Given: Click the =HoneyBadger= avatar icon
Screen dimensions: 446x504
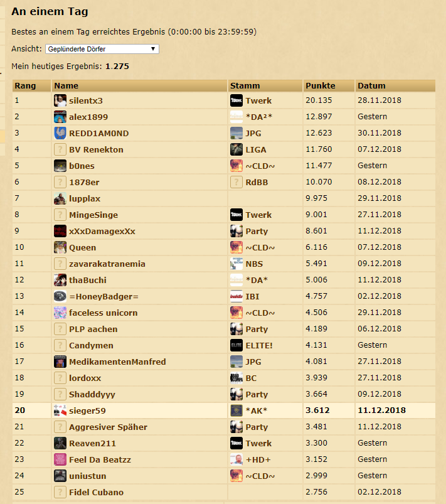Looking at the screenshot, I should [60, 296].
